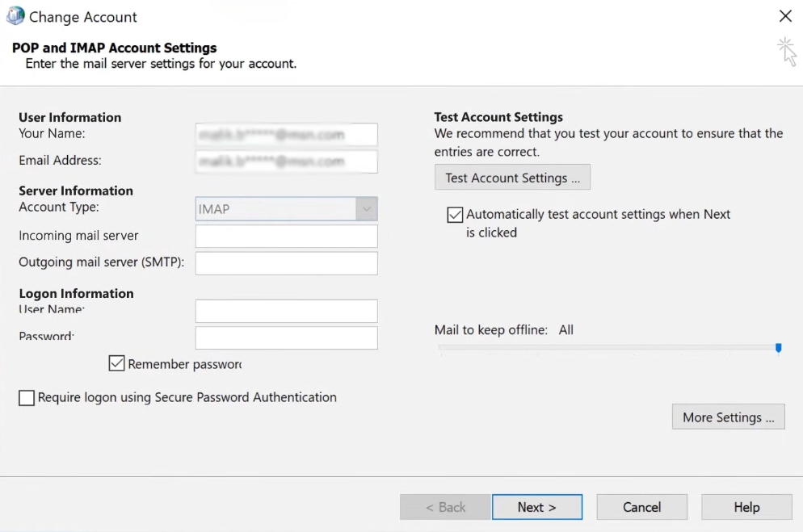Click the 'All' value next to Mail to keep offline

(565, 329)
